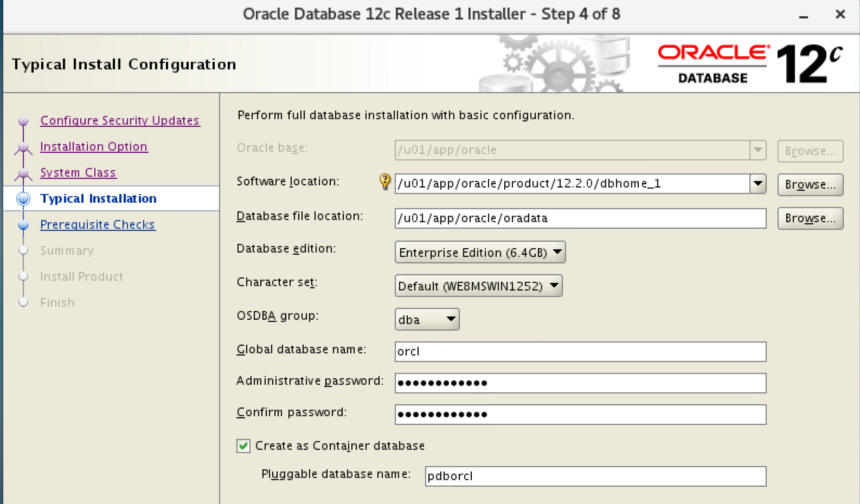Click the window title 'Step 4 of 8'
The height and width of the screenshot is (504, 860).
(581, 14)
